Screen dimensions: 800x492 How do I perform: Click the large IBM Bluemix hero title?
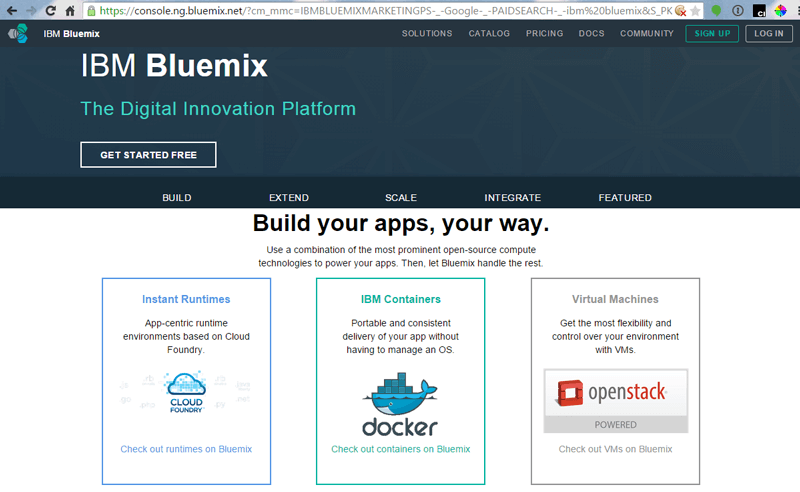click(x=174, y=66)
